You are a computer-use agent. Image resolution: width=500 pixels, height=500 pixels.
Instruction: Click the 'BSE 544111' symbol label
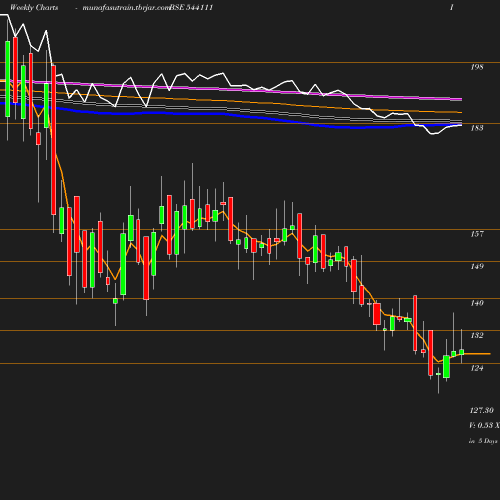pos(191,7)
